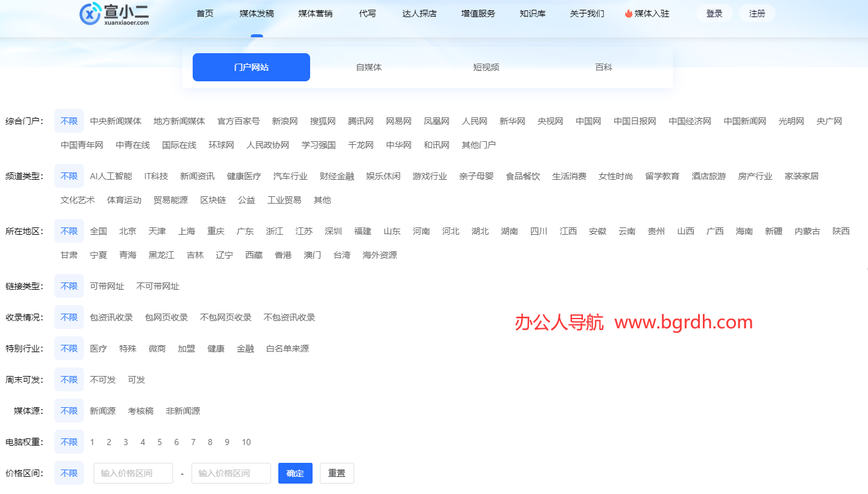Switch to the 百科 tab

coord(604,67)
